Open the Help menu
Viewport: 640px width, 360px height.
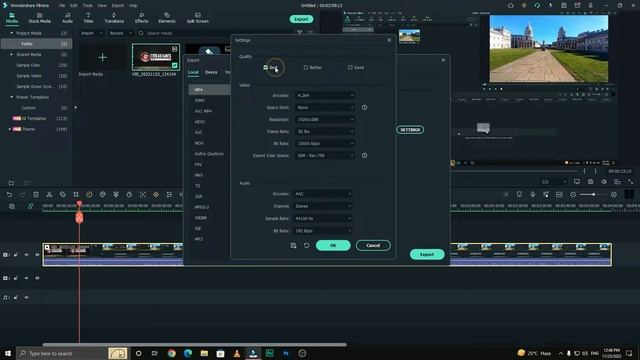tap(133, 6)
